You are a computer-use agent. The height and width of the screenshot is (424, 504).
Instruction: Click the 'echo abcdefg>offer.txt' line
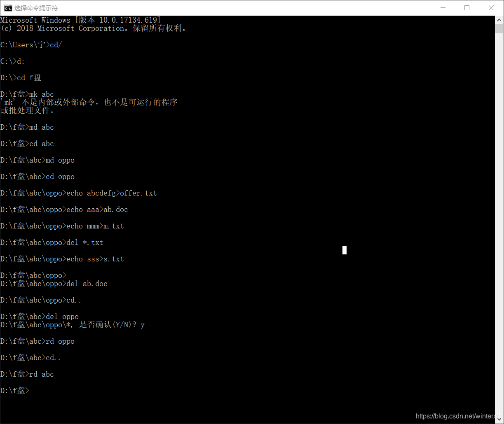click(79, 193)
